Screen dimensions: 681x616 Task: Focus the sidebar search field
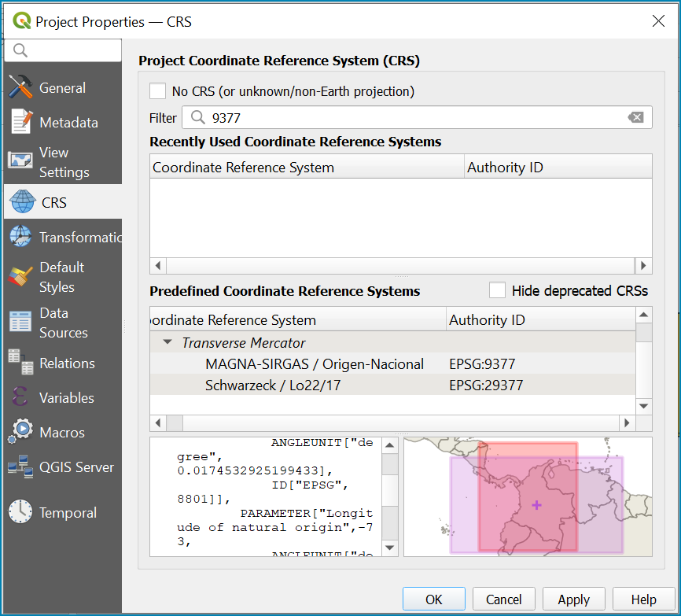click(63, 50)
